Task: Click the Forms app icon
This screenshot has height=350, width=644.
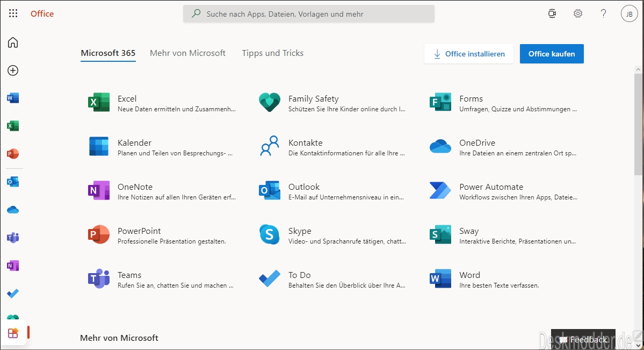Action: tap(440, 102)
